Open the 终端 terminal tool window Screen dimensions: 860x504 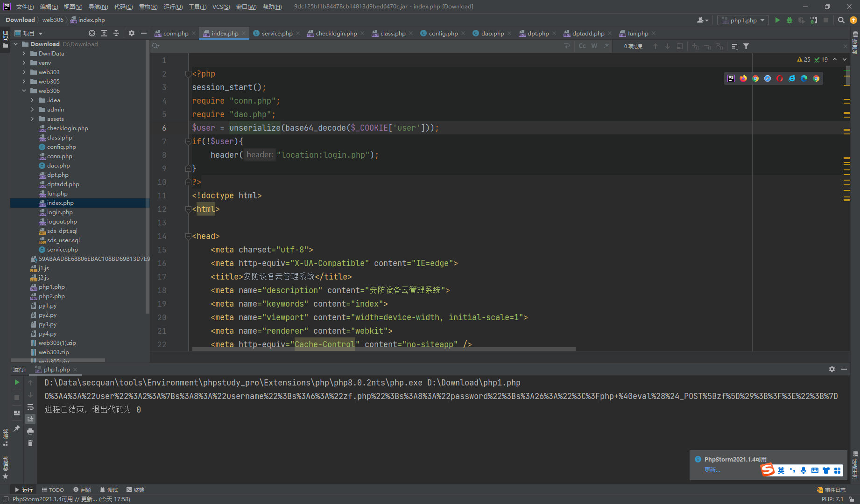pos(135,490)
